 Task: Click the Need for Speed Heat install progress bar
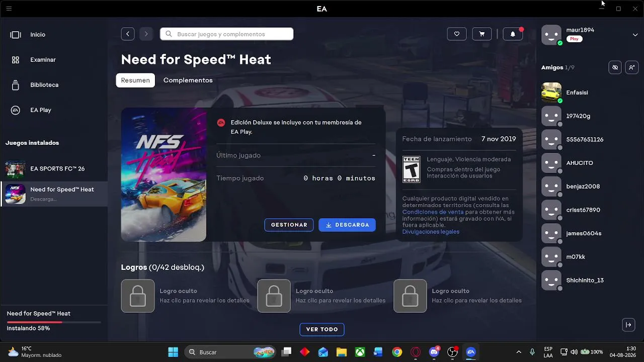(x=54, y=322)
